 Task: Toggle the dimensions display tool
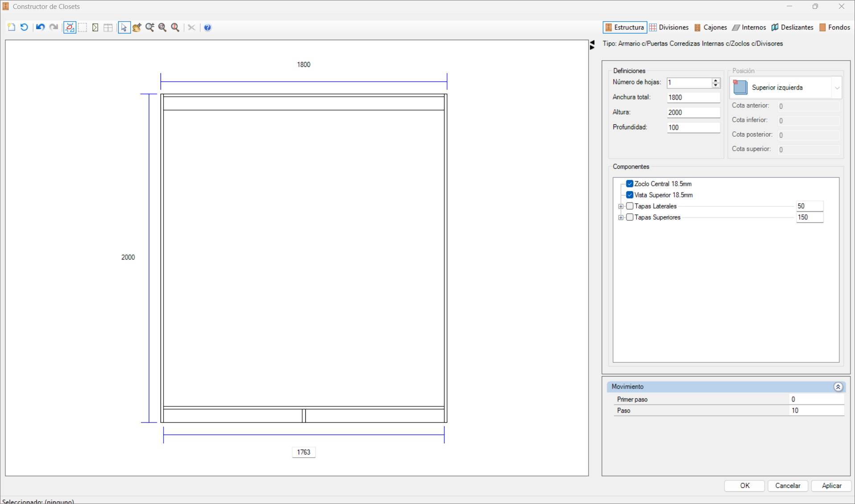click(x=70, y=27)
